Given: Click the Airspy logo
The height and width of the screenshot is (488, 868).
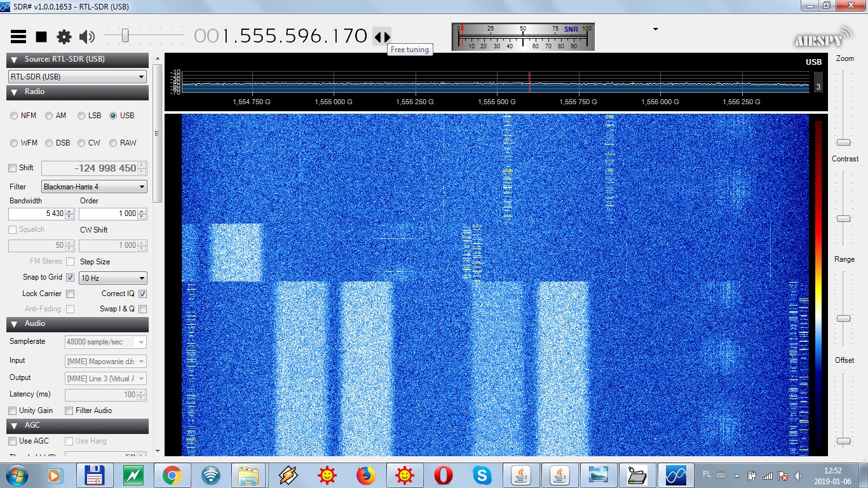Looking at the screenshot, I should coord(822,37).
